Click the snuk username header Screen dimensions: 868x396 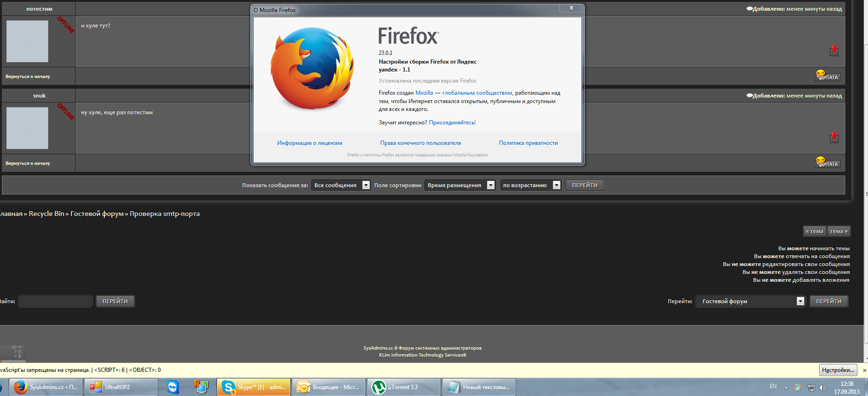click(x=39, y=96)
